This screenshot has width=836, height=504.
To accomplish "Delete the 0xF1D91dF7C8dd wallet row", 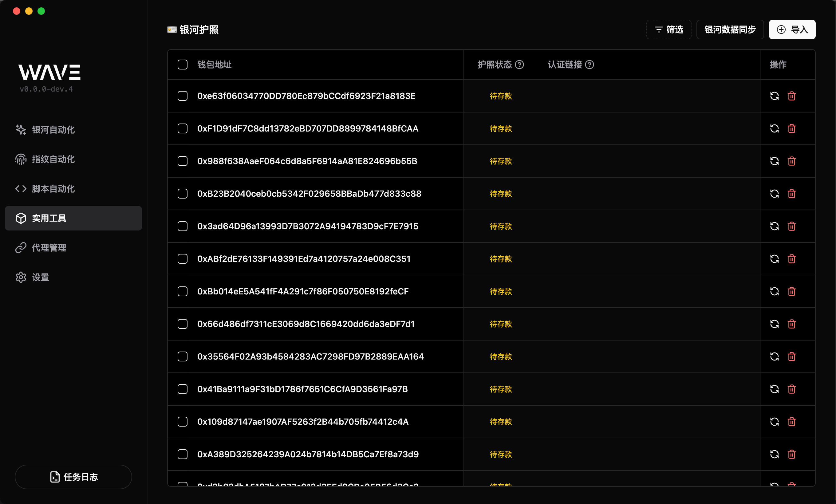I will (x=791, y=128).
